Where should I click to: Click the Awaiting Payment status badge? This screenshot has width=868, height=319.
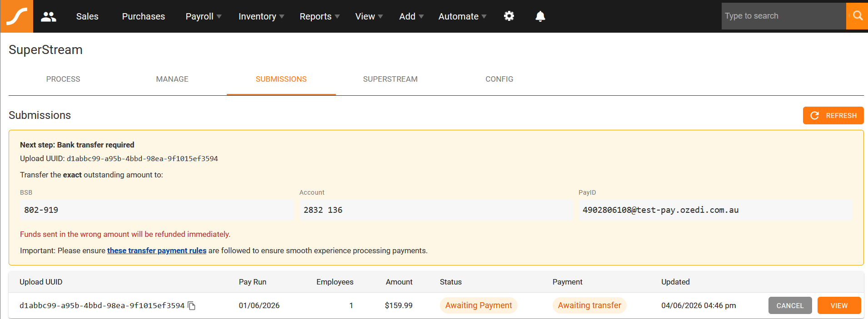[x=479, y=305]
